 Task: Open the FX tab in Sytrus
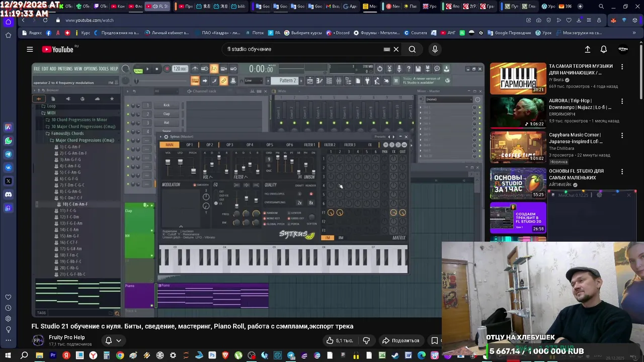370,145
